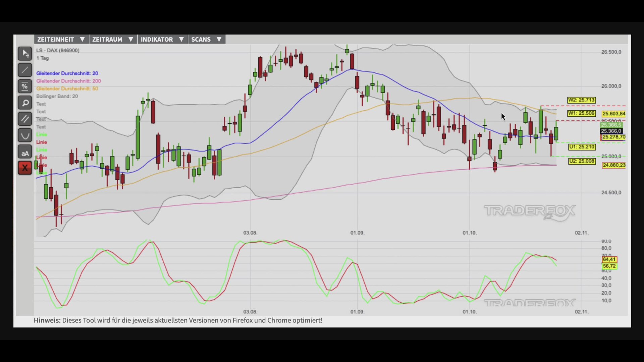Click legend entry Gleitender Durchschnitt: 20
The height and width of the screenshot is (362, 644).
(x=67, y=73)
